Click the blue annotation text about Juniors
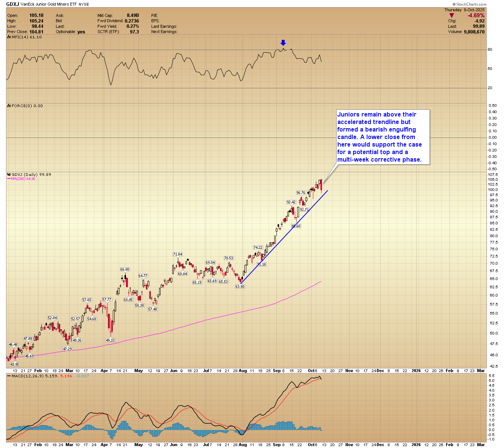The height and width of the screenshot is (448, 504). 380,137
